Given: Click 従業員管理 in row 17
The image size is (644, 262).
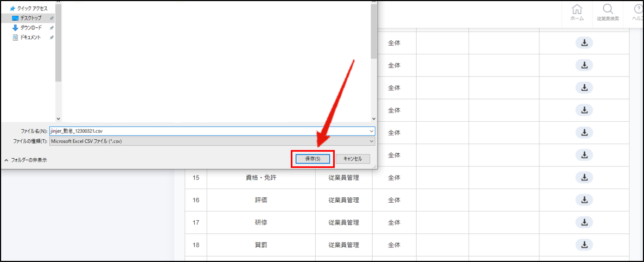Looking at the screenshot, I should pyautogui.click(x=344, y=222).
